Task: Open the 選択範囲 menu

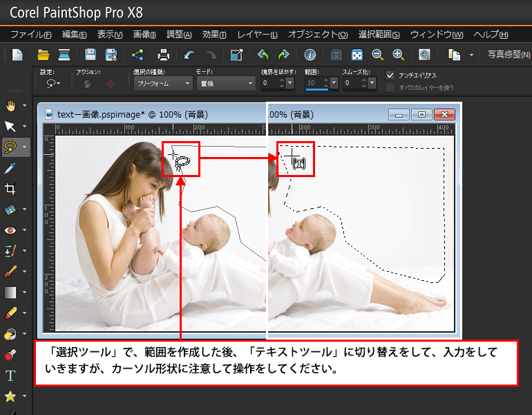Action: point(379,35)
